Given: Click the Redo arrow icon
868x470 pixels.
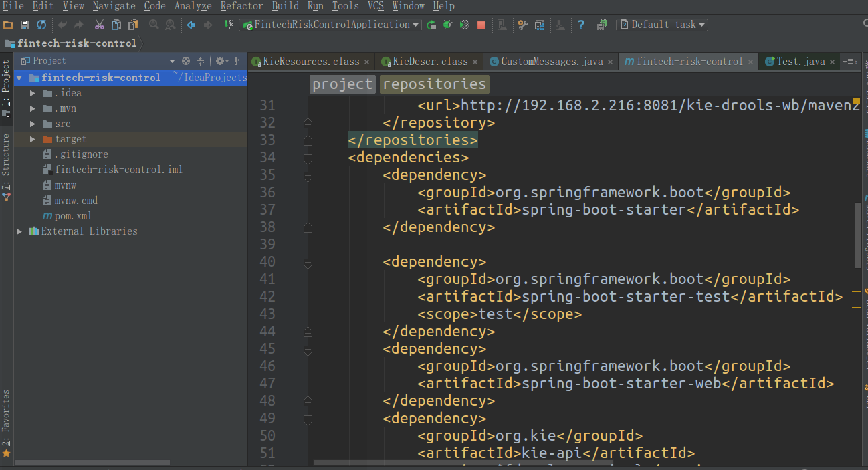Looking at the screenshot, I should (x=79, y=25).
